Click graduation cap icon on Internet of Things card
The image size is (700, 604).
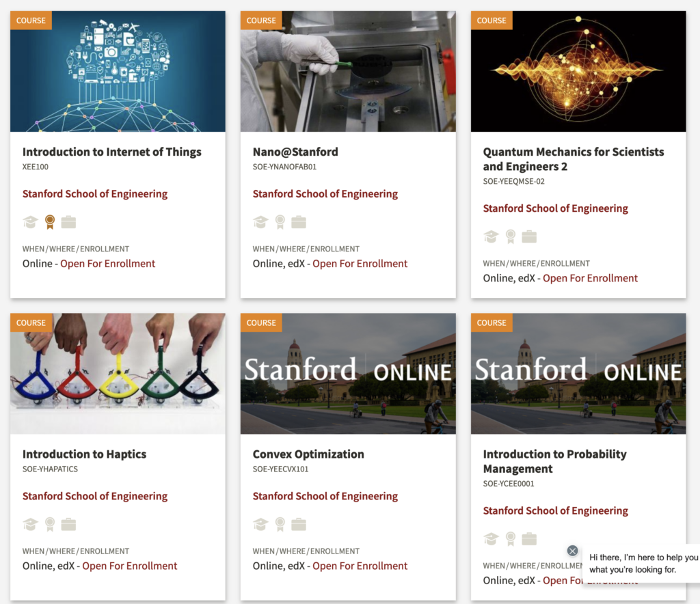[x=30, y=222]
